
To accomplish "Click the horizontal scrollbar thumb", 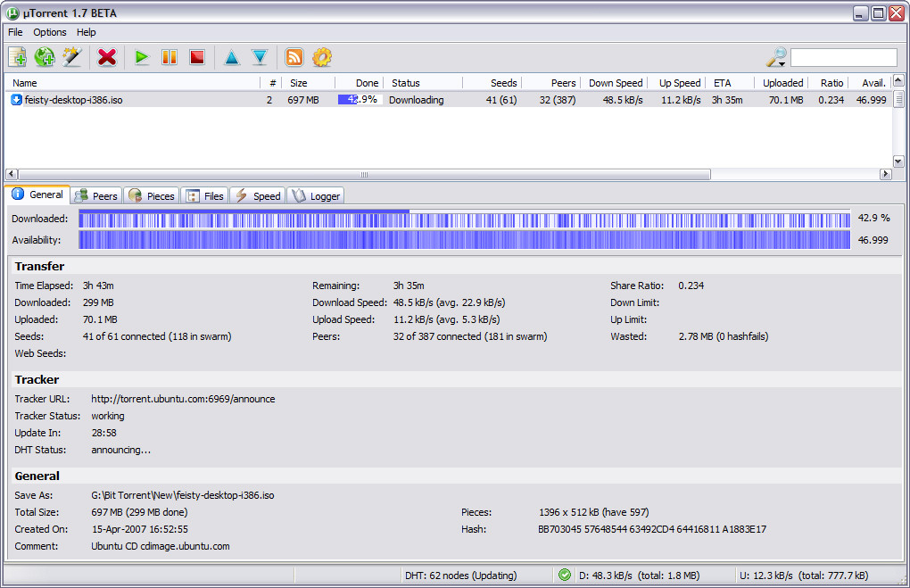I will pyautogui.click(x=365, y=174).
